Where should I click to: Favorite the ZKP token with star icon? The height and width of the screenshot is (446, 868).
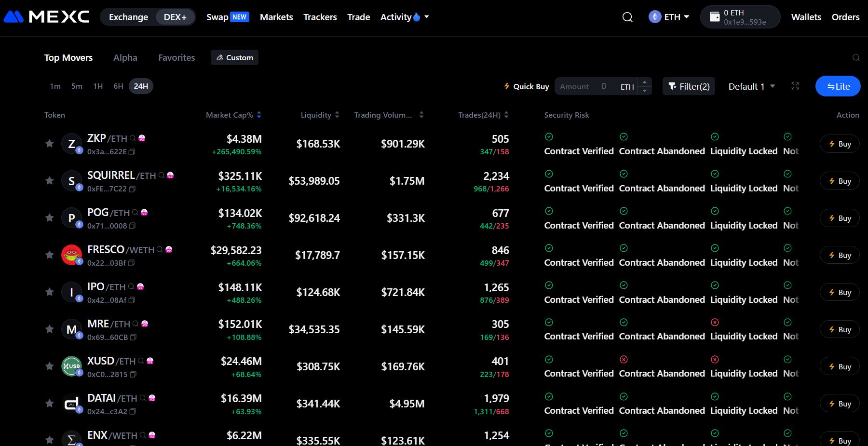pos(49,143)
